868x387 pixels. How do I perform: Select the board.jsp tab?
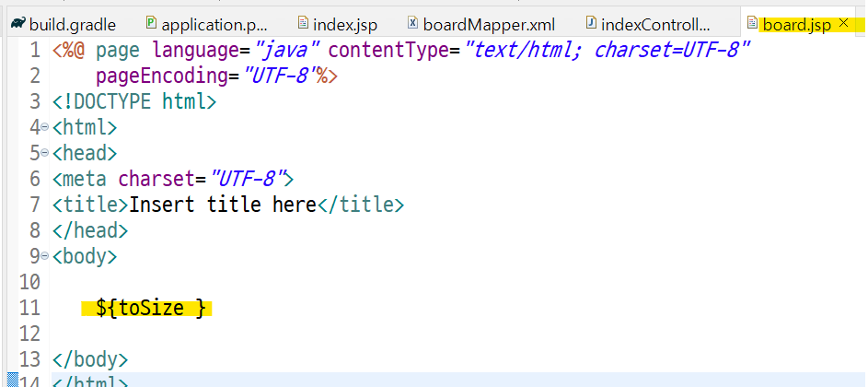(x=797, y=24)
